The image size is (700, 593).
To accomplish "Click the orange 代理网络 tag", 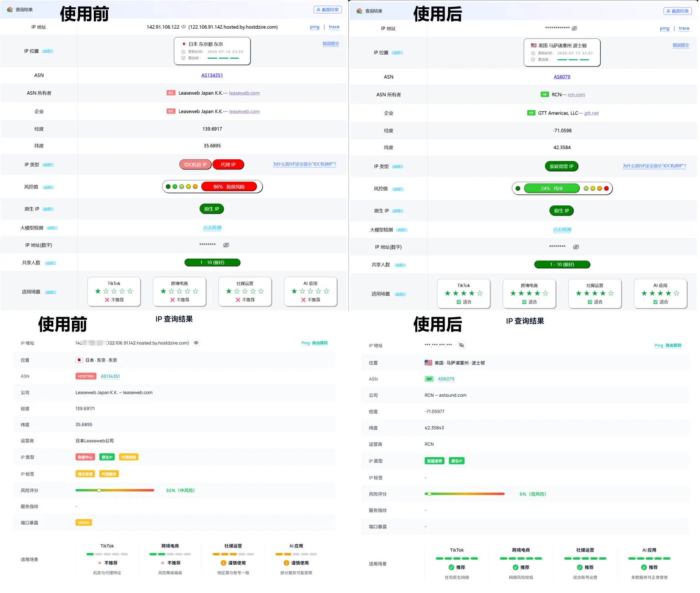I will (x=128, y=457).
